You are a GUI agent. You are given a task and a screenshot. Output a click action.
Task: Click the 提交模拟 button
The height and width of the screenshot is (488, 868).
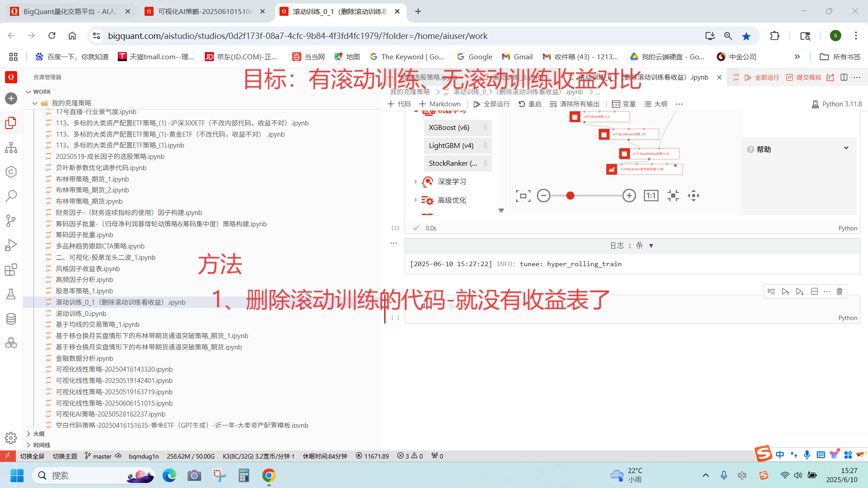804,77
